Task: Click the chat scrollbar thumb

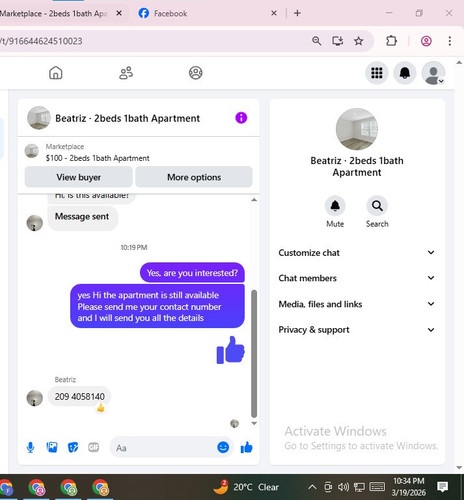Action: 254,353
